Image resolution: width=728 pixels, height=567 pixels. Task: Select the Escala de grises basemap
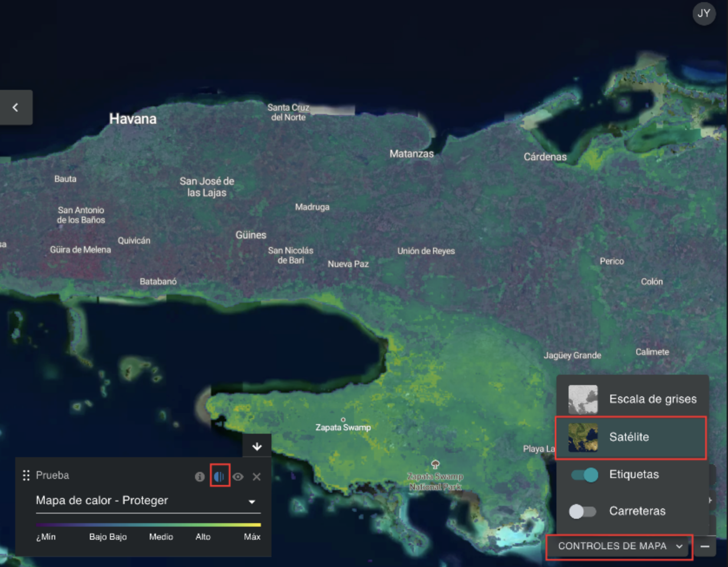632,399
